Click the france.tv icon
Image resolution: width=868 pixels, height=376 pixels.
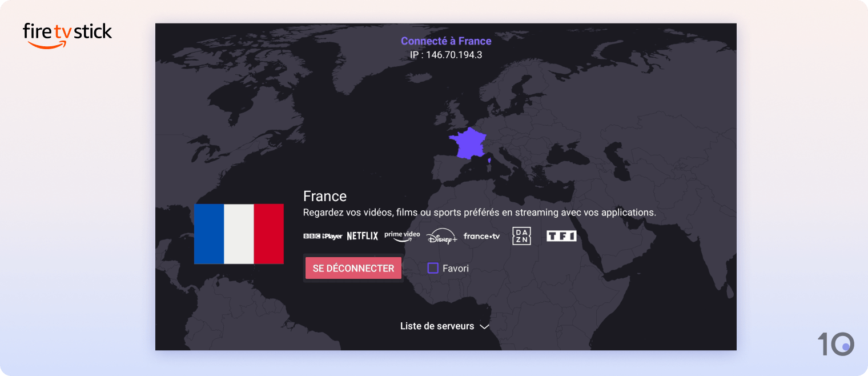click(481, 236)
